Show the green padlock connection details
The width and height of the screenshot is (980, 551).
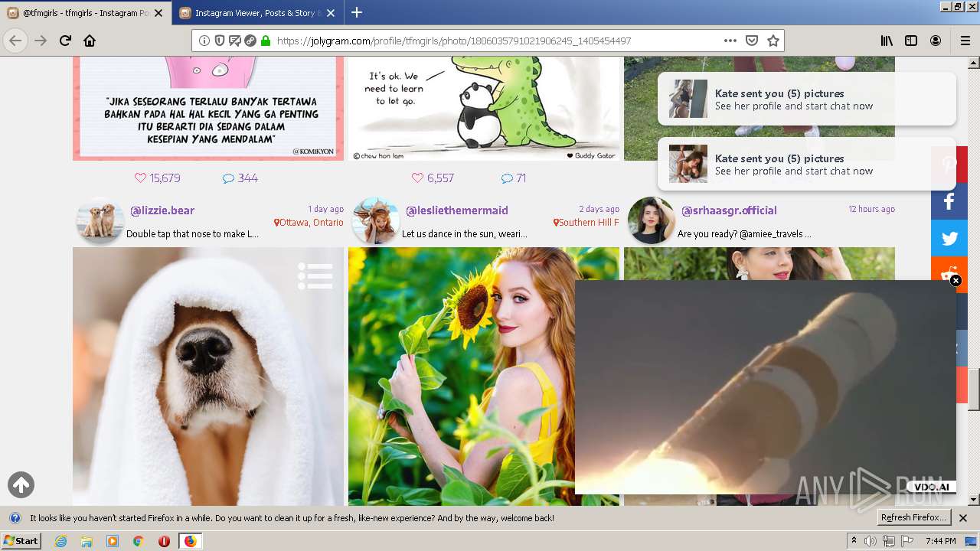click(266, 41)
